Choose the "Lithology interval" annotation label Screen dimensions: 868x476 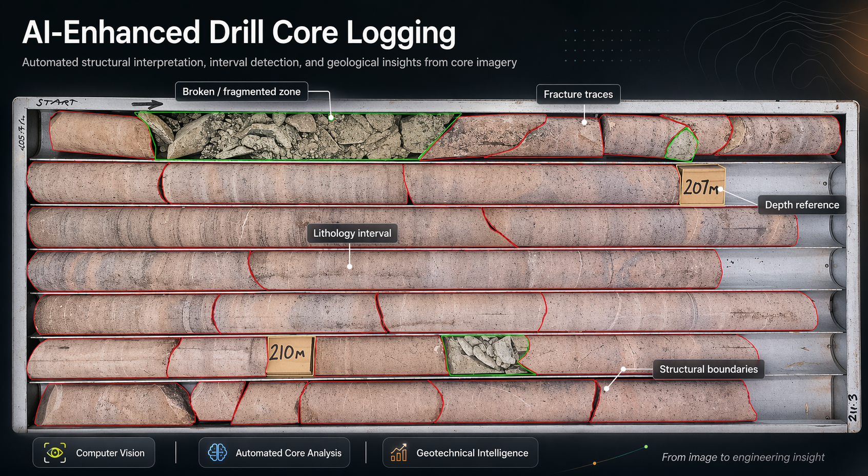352,234
